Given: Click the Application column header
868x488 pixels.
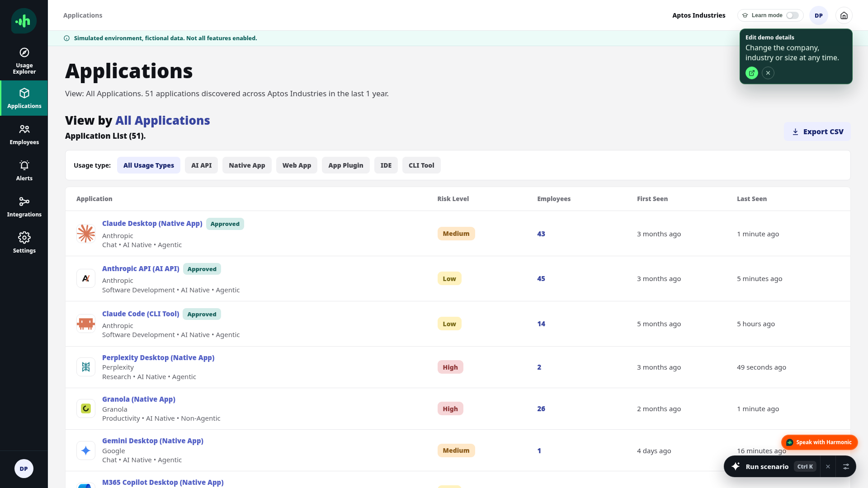Looking at the screenshot, I should click(94, 199).
